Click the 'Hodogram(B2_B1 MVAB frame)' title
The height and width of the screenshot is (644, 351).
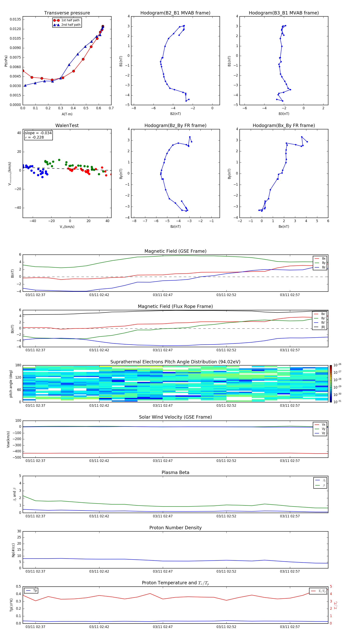click(x=175, y=13)
